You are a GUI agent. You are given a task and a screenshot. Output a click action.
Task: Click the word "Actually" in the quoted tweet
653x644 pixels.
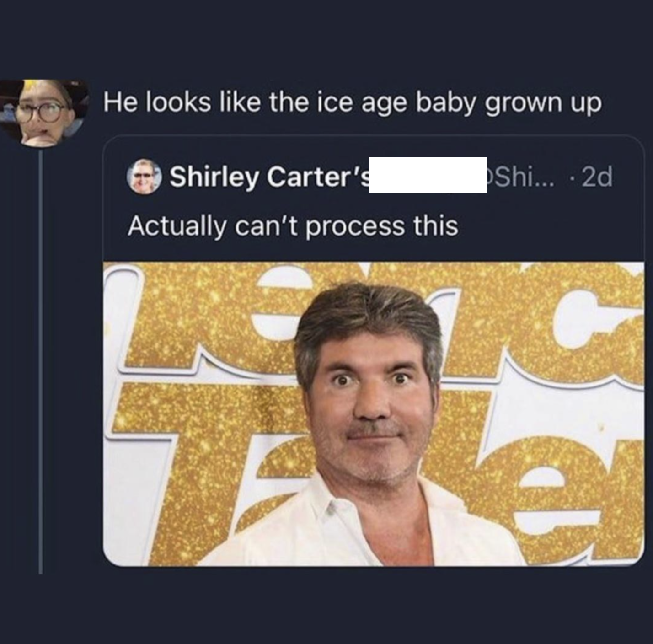click(x=176, y=226)
